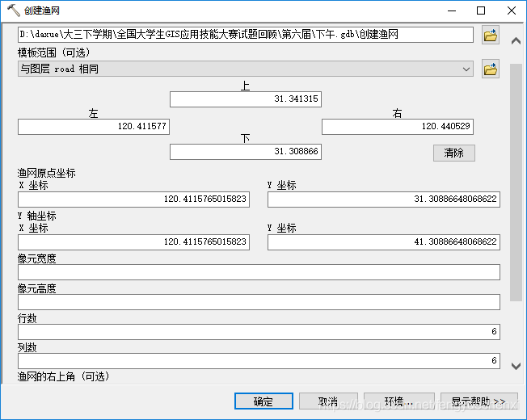The width and height of the screenshot is (527, 420).
Task: Click the 左 (left) extent field
Action: 94,127
